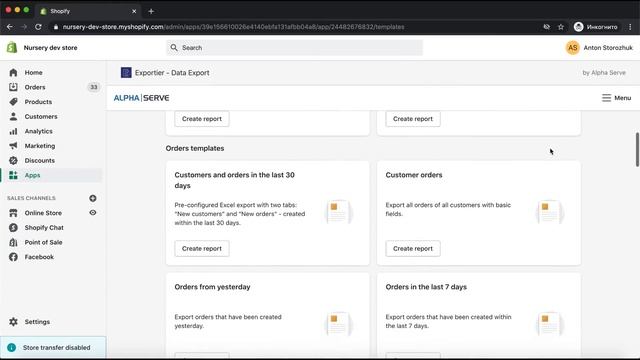Screen dimensions: 640x360
Task: Open the Online Store storefront icon
Action: click(x=13, y=213)
